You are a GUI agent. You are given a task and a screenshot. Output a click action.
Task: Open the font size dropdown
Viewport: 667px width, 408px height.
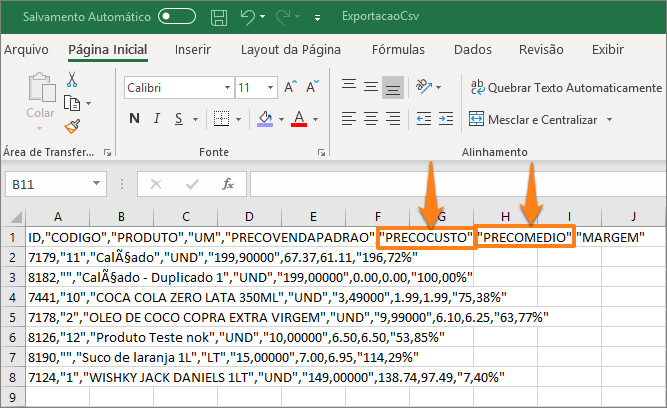click(x=269, y=88)
